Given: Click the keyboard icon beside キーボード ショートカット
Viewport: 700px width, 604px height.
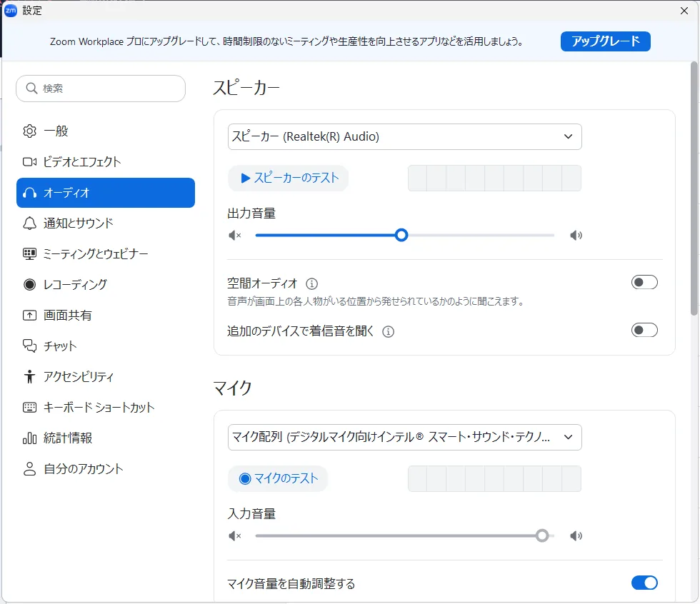Looking at the screenshot, I should click(29, 407).
